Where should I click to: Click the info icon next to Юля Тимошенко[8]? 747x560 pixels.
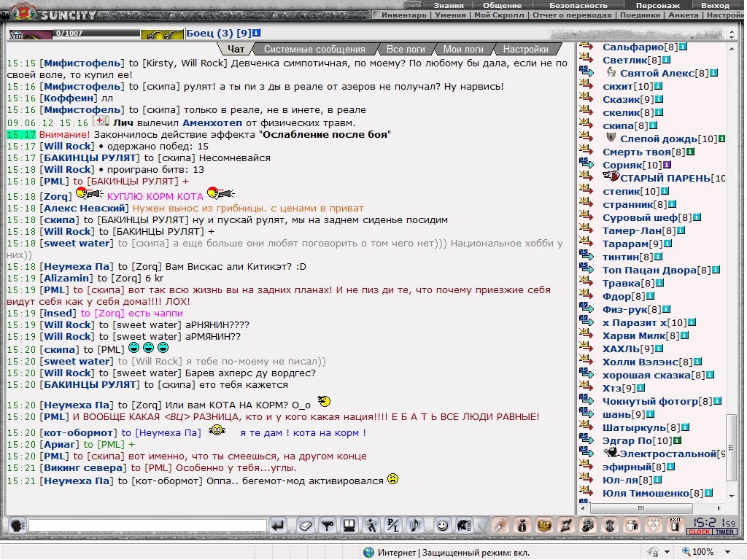709,493
